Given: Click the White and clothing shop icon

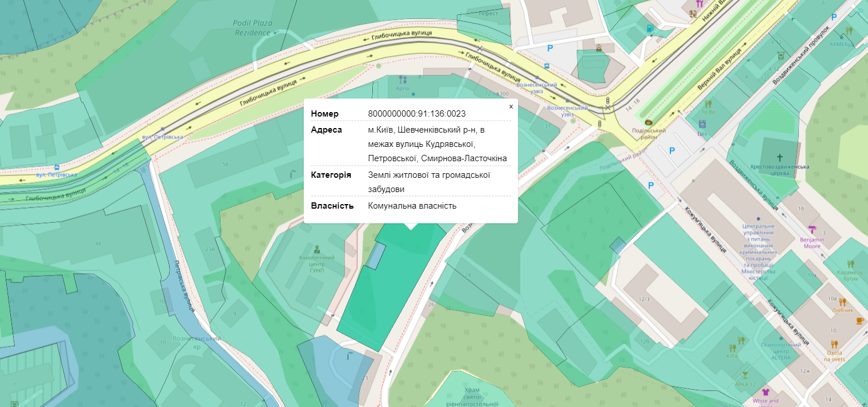Looking at the screenshot, I should pos(765,392).
